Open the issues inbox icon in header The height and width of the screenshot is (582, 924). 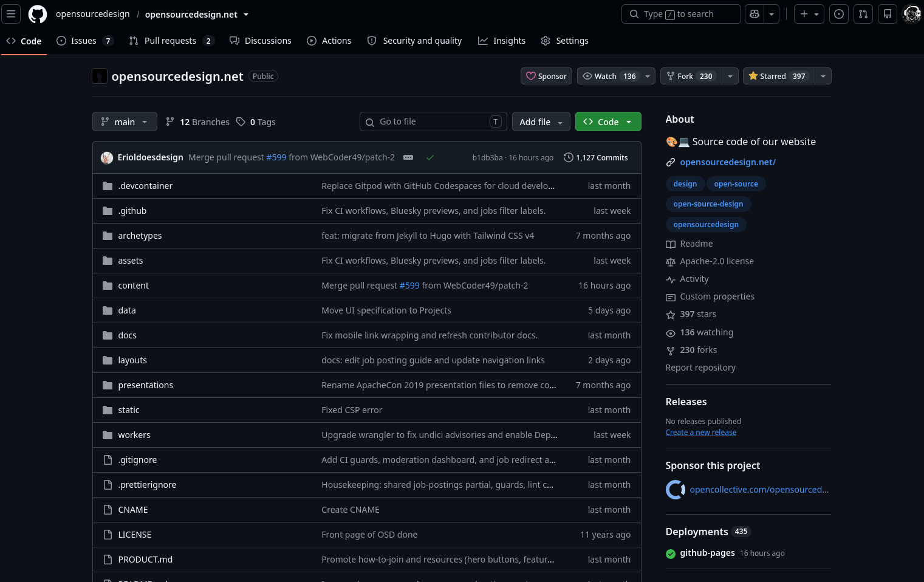839,14
